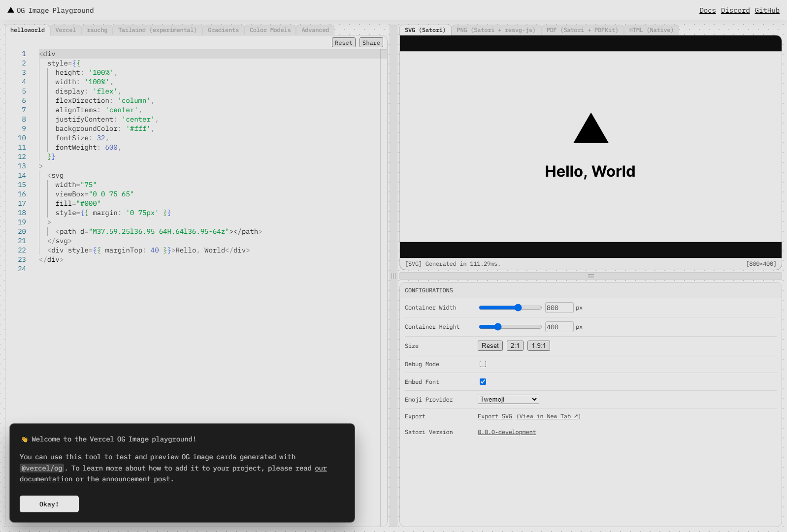Open the Vercel example tab
This screenshot has height=532, width=787.
point(66,30)
